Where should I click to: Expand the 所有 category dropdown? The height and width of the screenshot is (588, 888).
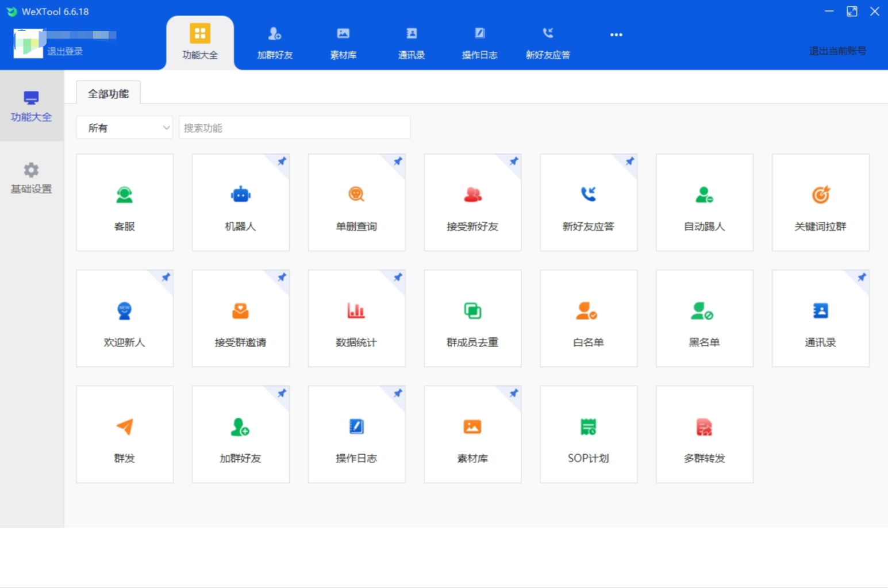(125, 128)
